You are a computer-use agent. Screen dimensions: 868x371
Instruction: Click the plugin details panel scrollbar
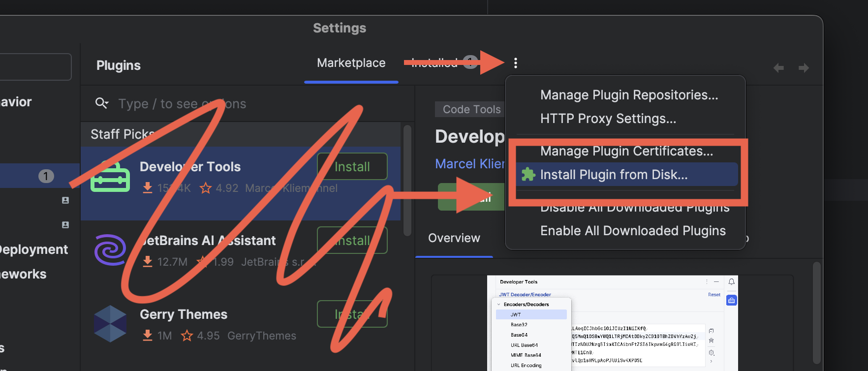[x=816, y=313]
